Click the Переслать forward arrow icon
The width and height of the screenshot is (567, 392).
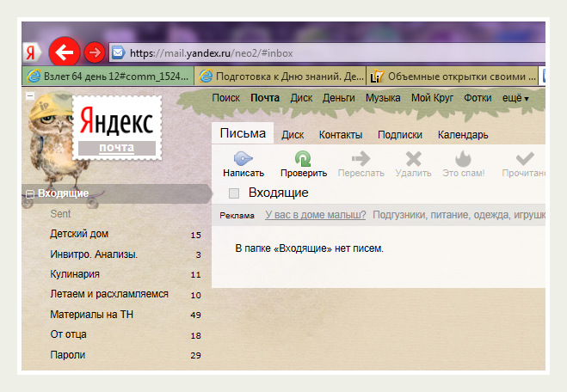361,158
